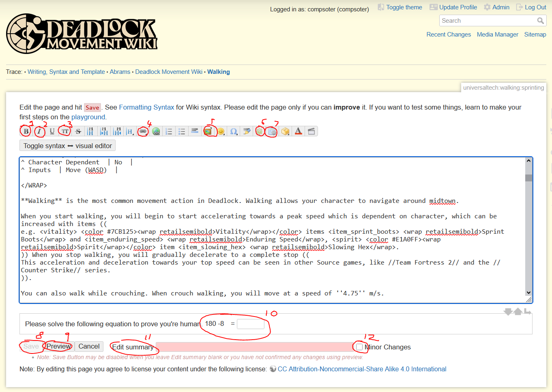This screenshot has height=392, width=552.
Task: Open the special characters picker
Action: tap(234, 131)
